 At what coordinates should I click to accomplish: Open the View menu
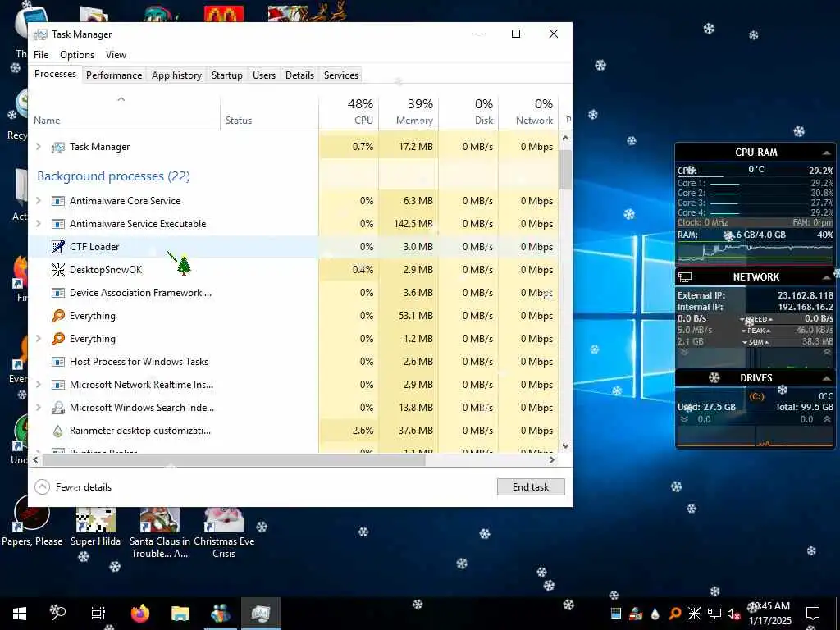[x=116, y=55]
